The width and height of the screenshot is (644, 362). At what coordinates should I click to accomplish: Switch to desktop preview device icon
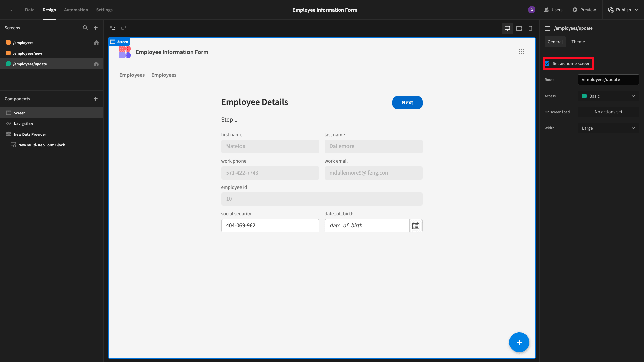coord(507,28)
